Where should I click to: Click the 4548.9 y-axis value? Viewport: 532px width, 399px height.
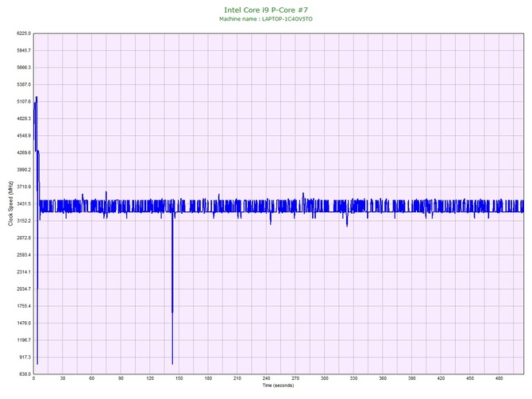click(24, 136)
